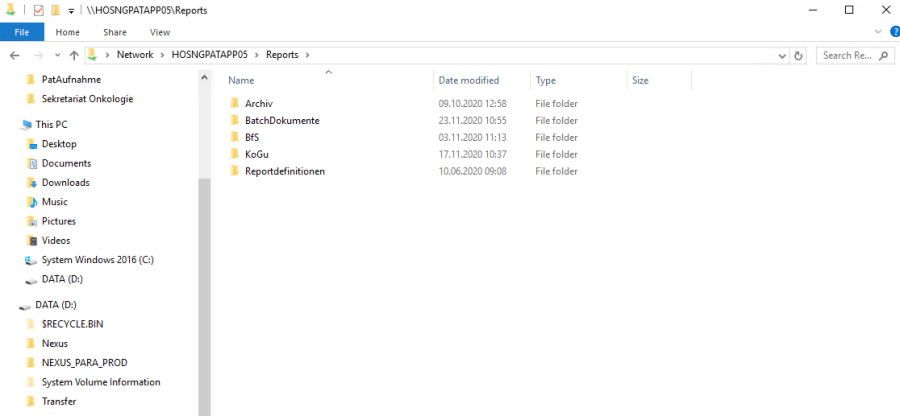Image resolution: width=900 pixels, height=416 pixels.
Task: Click the Reportdefinitionen folder name
Action: (285, 171)
